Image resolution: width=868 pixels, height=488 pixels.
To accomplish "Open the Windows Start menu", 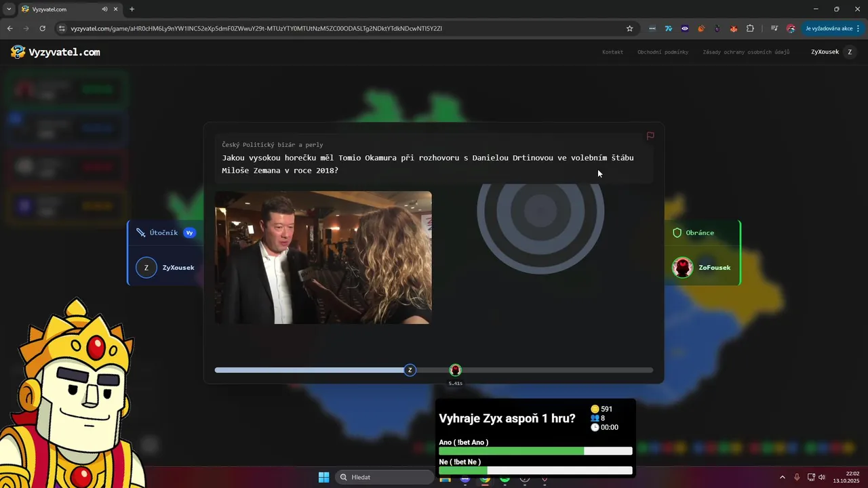I will (323, 477).
